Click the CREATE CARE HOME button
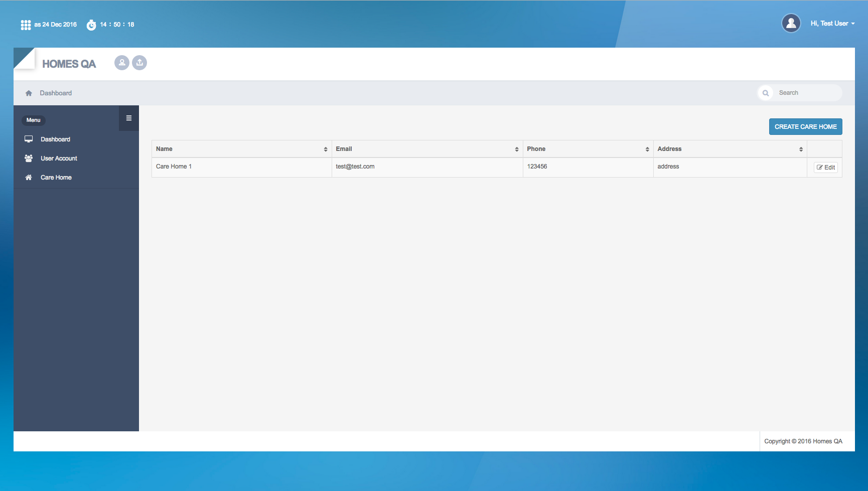 (x=806, y=127)
